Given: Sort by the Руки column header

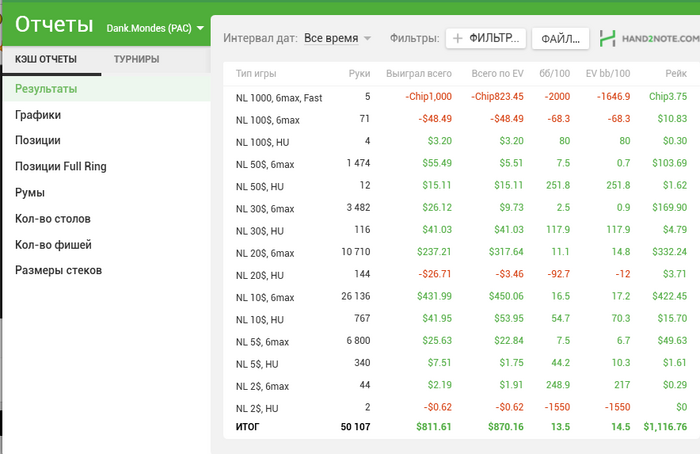Looking at the screenshot, I should point(359,73).
